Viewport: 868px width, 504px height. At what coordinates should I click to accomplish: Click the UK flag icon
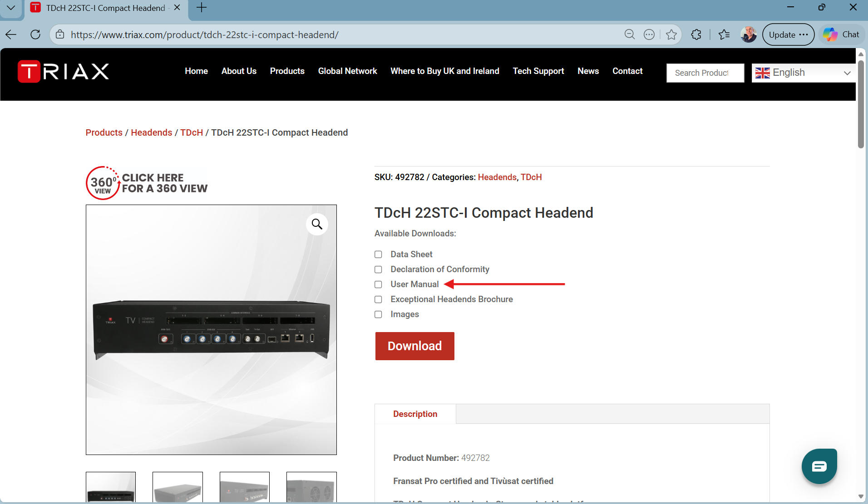763,73
